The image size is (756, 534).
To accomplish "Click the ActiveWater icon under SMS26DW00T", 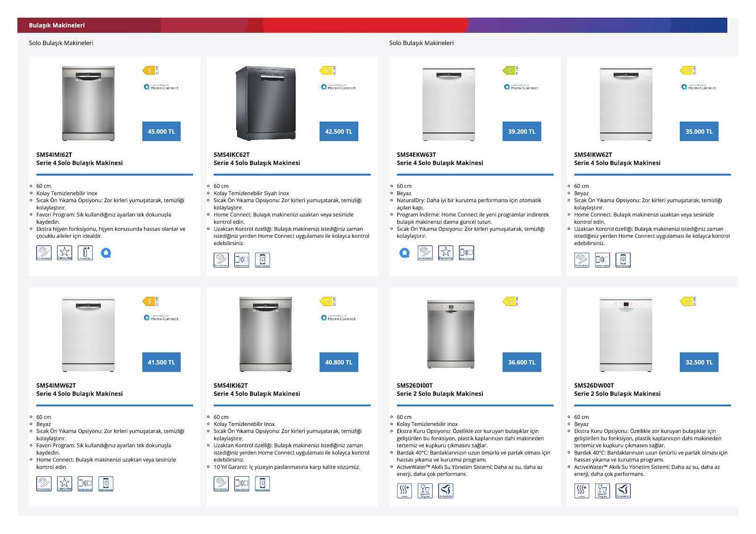I will coord(623,491).
